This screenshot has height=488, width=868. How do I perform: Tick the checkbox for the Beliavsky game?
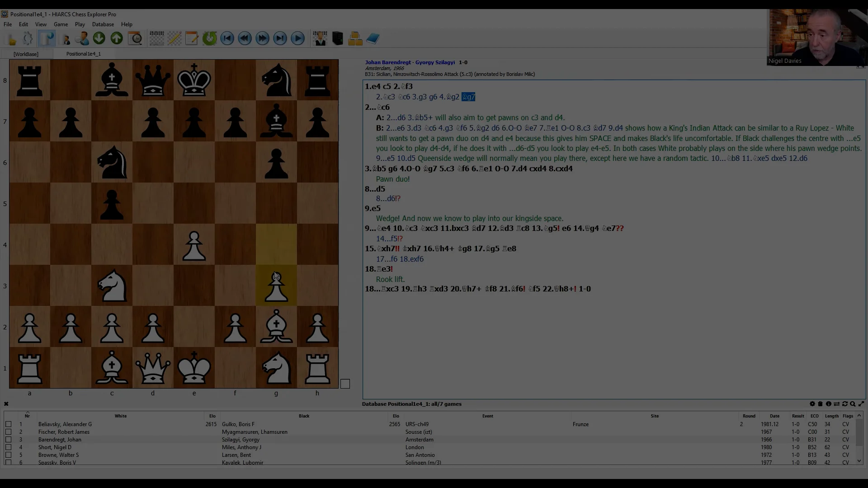click(9, 424)
